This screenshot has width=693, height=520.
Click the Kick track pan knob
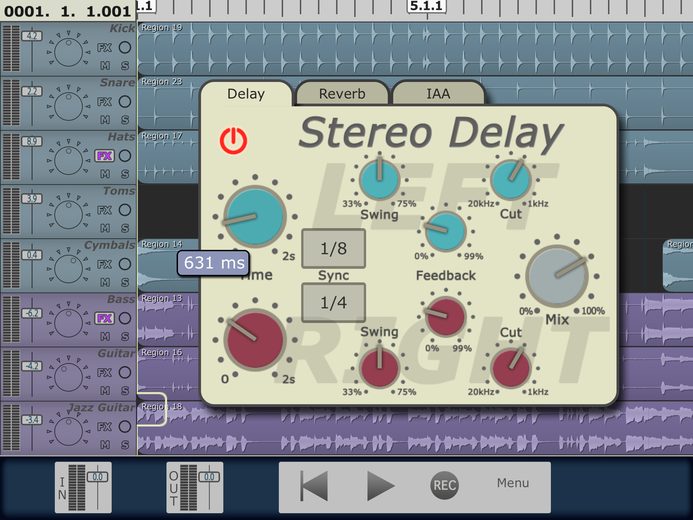coord(68,53)
